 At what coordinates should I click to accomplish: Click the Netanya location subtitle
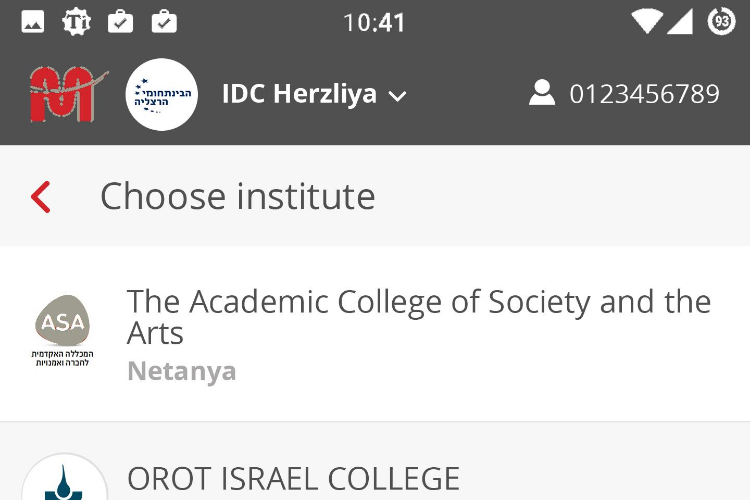pyautogui.click(x=182, y=372)
